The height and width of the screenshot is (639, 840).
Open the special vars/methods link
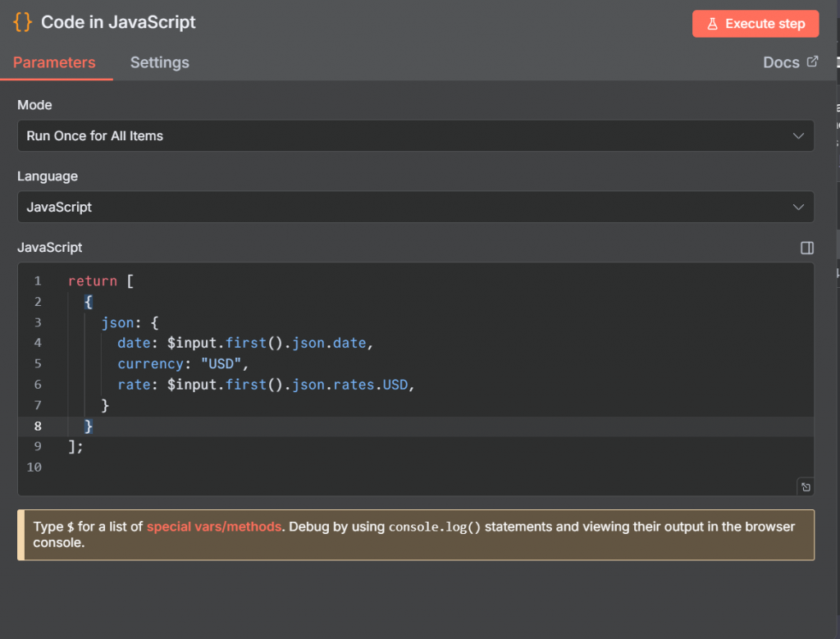(214, 527)
